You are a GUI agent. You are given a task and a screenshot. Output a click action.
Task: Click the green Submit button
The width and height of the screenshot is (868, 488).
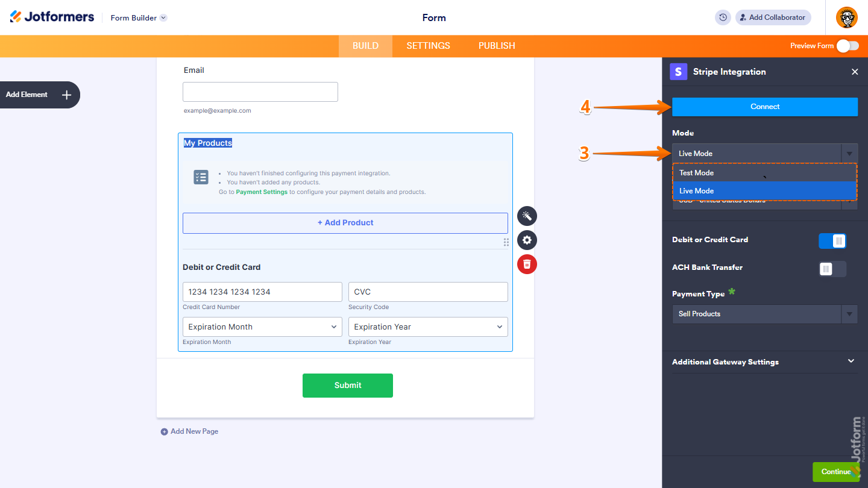pyautogui.click(x=348, y=386)
